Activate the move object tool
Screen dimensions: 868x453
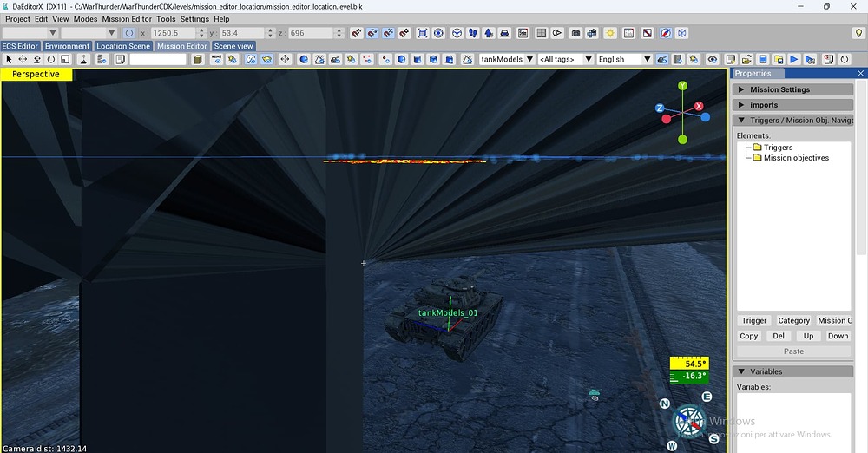(x=23, y=59)
